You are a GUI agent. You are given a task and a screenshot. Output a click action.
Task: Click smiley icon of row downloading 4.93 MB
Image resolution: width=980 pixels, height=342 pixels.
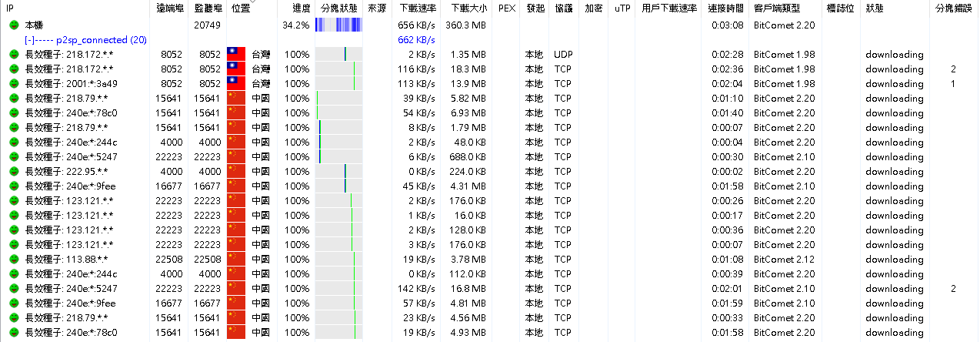[14, 333]
